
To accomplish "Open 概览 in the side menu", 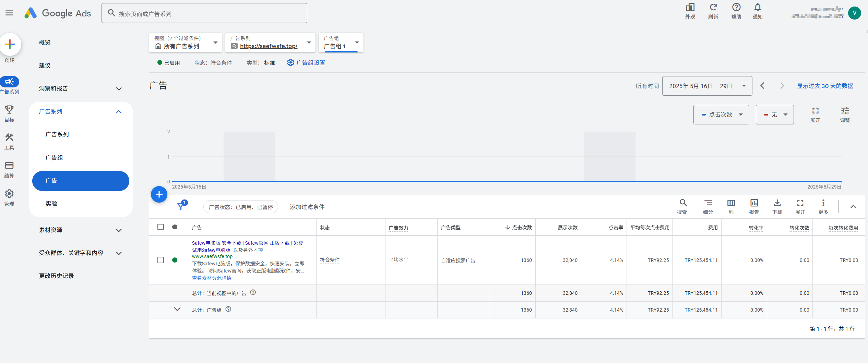I will 45,43.
